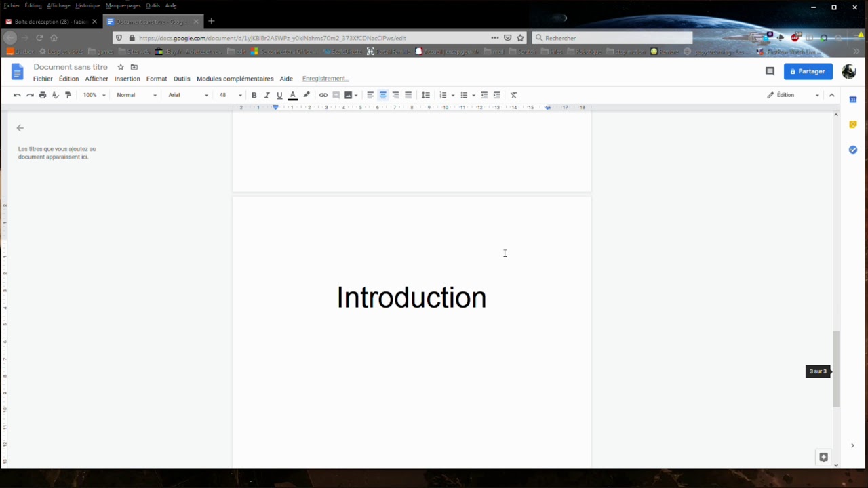The image size is (868, 488).
Task: Open Google Calendar side panel icon
Action: pyautogui.click(x=853, y=100)
